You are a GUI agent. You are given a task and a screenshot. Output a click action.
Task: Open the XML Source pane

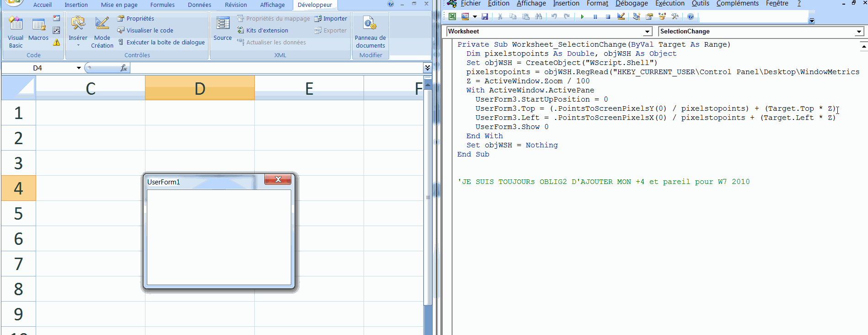(x=223, y=28)
